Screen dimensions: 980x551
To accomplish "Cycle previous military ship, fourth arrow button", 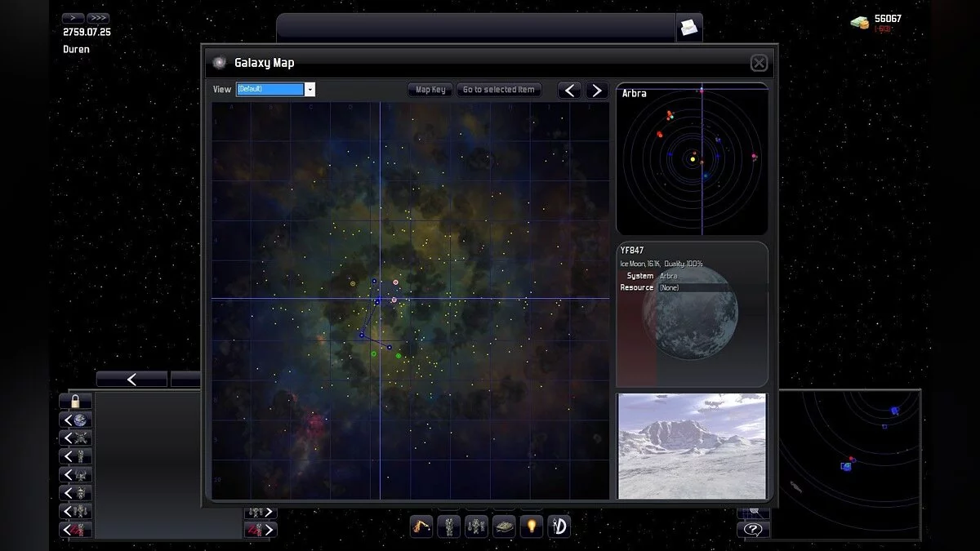I will tap(75, 475).
